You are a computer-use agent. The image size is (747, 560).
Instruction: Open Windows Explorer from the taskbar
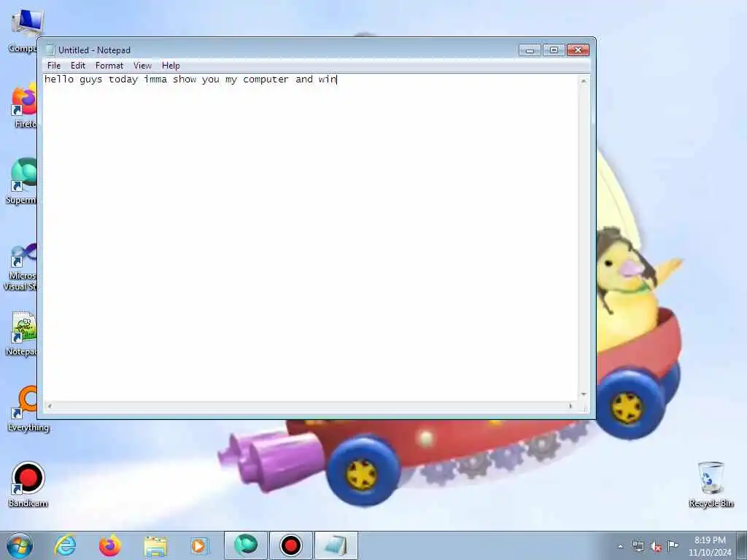[155, 545]
